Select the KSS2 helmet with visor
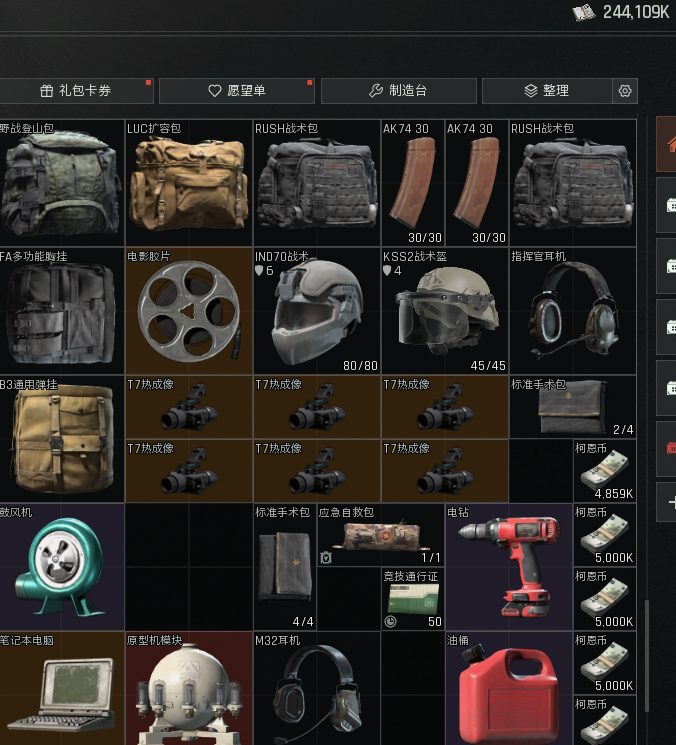The height and width of the screenshot is (745, 676). [444, 311]
